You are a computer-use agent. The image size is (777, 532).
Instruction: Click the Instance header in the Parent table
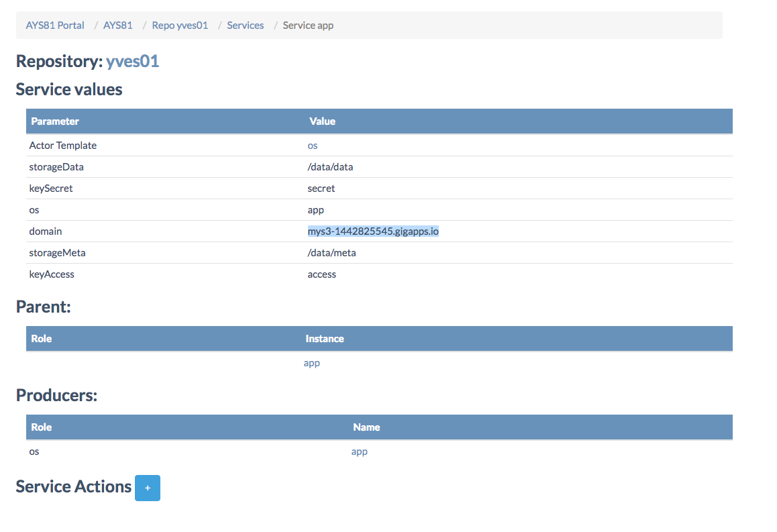[325, 339]
